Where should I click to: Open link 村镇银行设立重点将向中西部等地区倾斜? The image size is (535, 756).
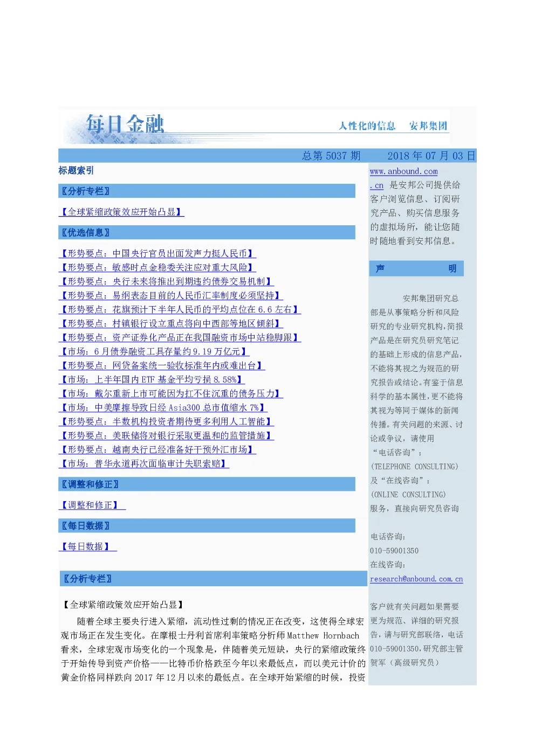[170, 323]
